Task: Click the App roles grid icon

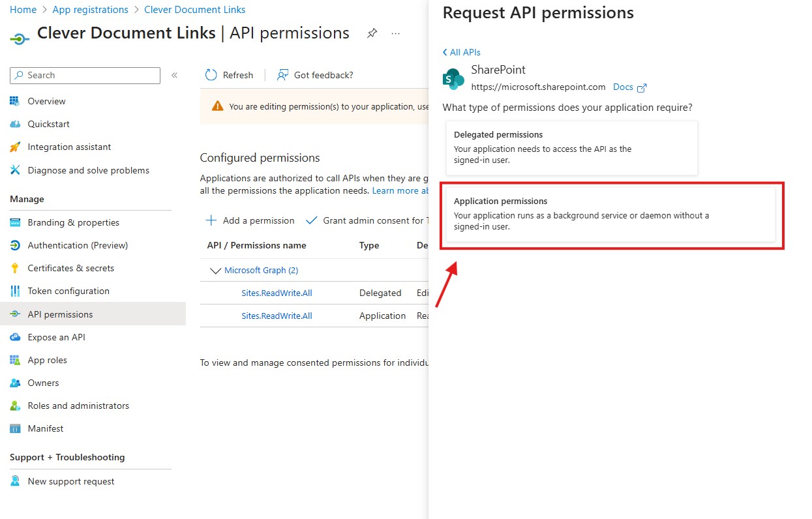Action: click(15, 360)
